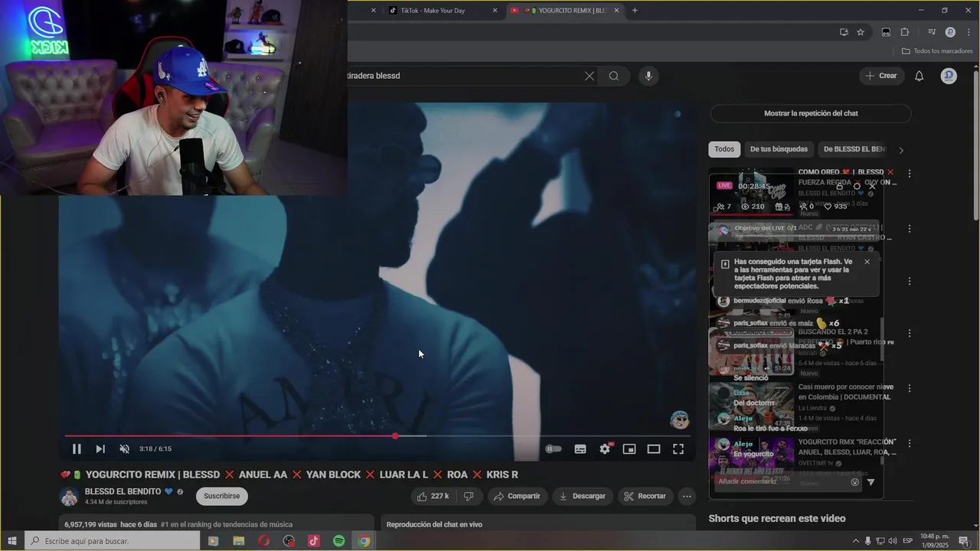Open Opera browser from taskbar

click(x=263, y=541)
